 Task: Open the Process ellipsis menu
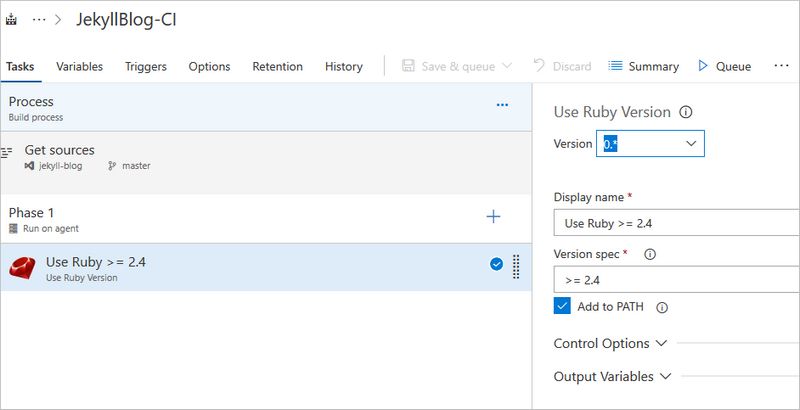502,105
